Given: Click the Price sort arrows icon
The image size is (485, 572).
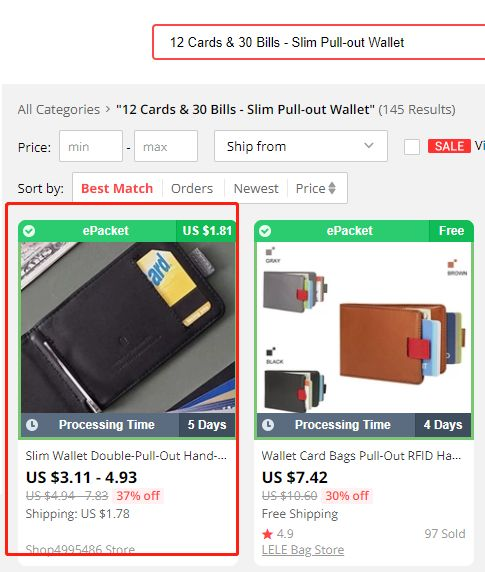Looking at the screenshot, I should [332, 188].
